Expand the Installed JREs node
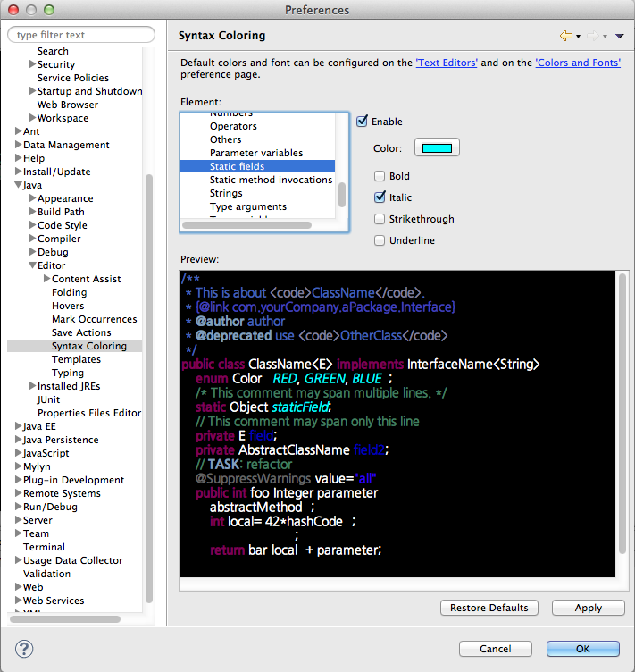 click(32, 386)
